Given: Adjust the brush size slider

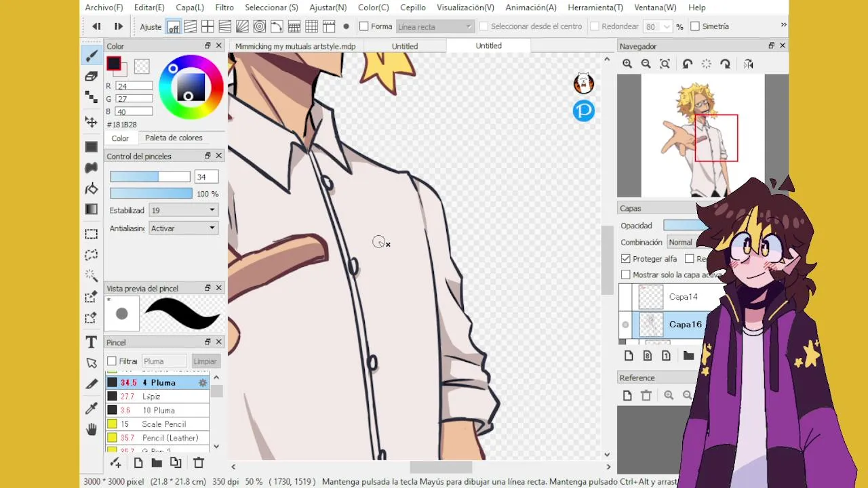Looking at the screenshot, I should (150, 177).
